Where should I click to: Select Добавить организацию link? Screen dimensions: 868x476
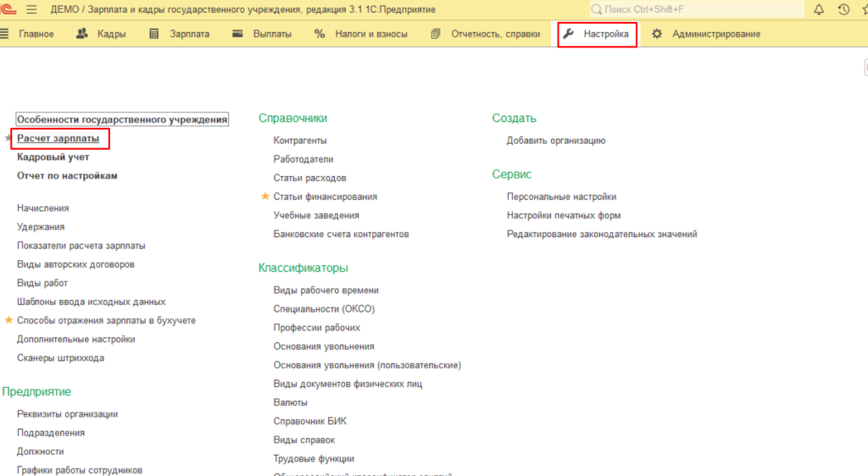click(x=556, y=141)
